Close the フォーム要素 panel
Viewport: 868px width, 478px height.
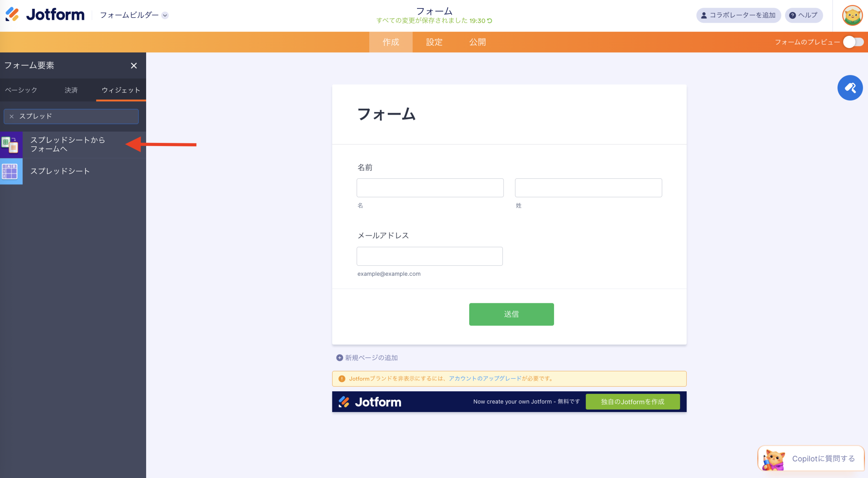pos(134,65)
